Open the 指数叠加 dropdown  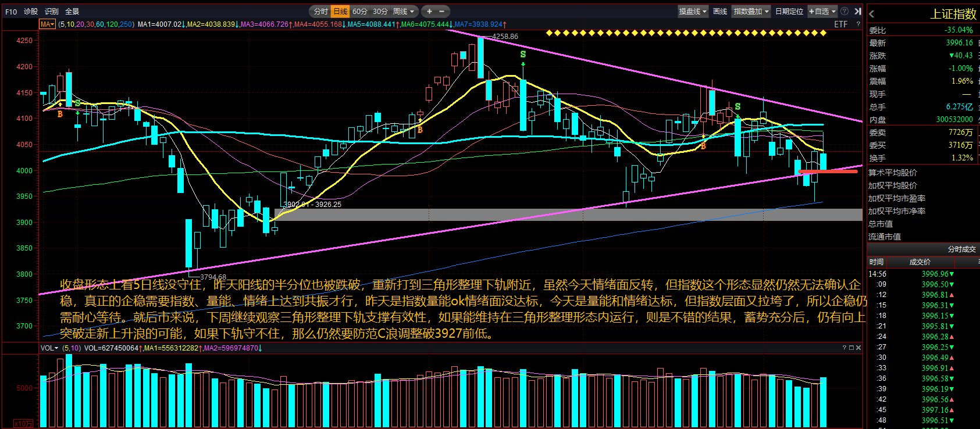tap(751, 11)
